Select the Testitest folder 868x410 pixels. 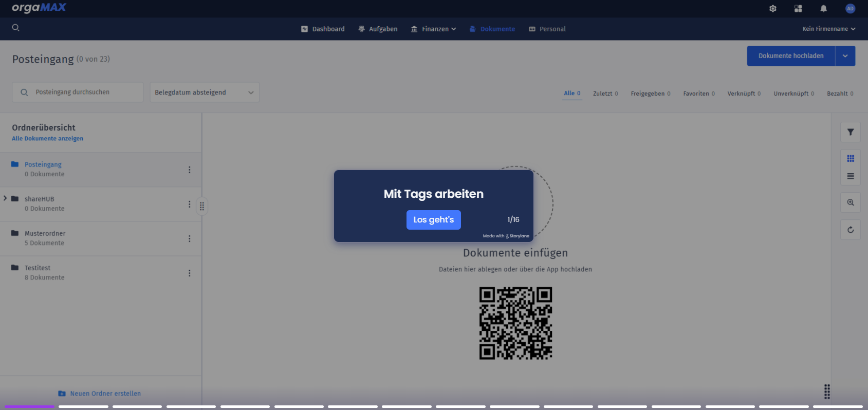(x=100, y=273)
